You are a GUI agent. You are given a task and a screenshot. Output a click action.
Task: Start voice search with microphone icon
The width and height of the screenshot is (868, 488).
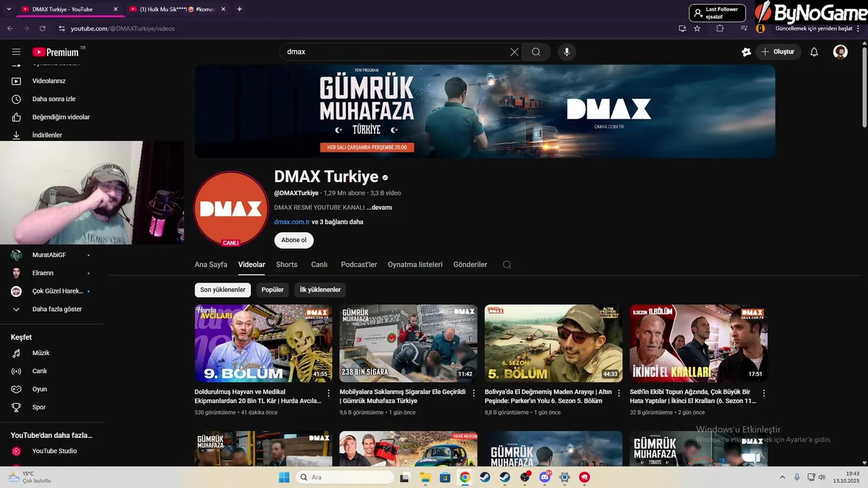pos(567,52)
